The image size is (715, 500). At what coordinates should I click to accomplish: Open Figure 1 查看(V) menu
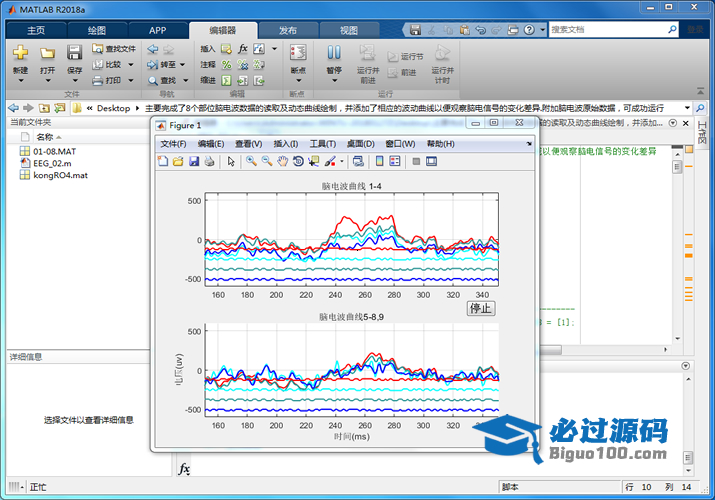click(x=249, y=144)
